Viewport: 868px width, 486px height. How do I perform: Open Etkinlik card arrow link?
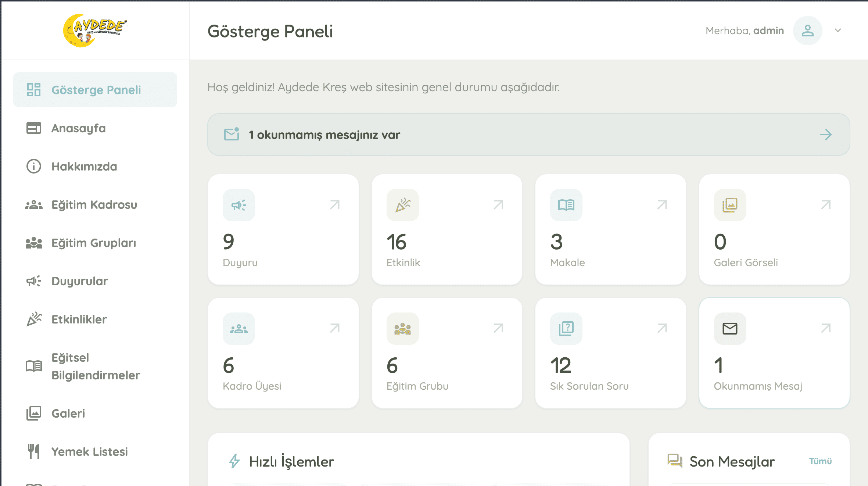click(x=499, y=205)
